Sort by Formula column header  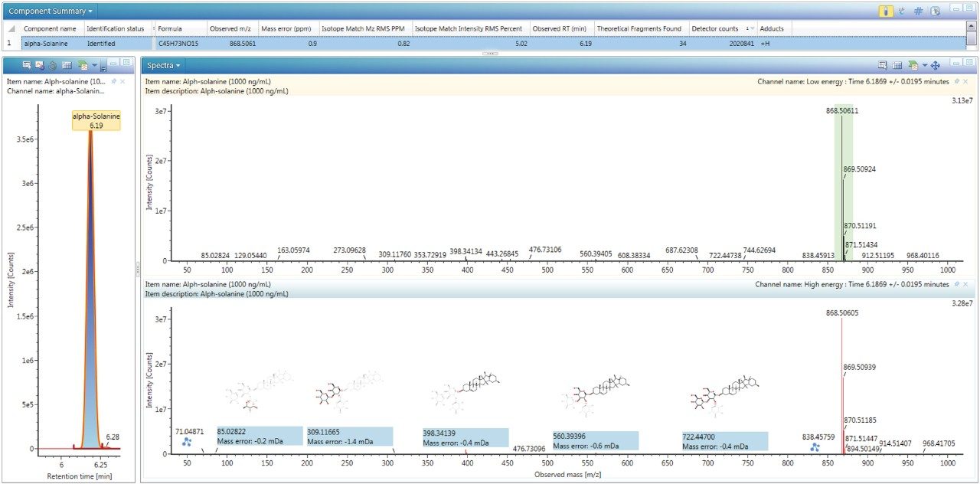click(x=180, y=28)
